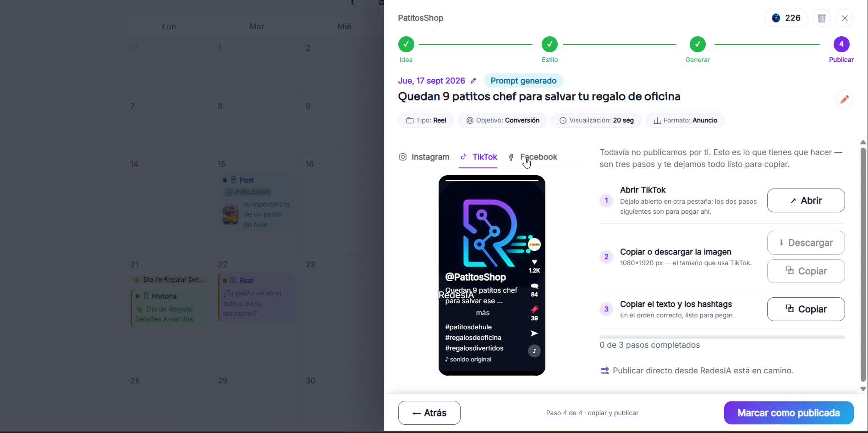Click the Tipo: Reel chip
This screenshot has width=868, height=433.
426,120
